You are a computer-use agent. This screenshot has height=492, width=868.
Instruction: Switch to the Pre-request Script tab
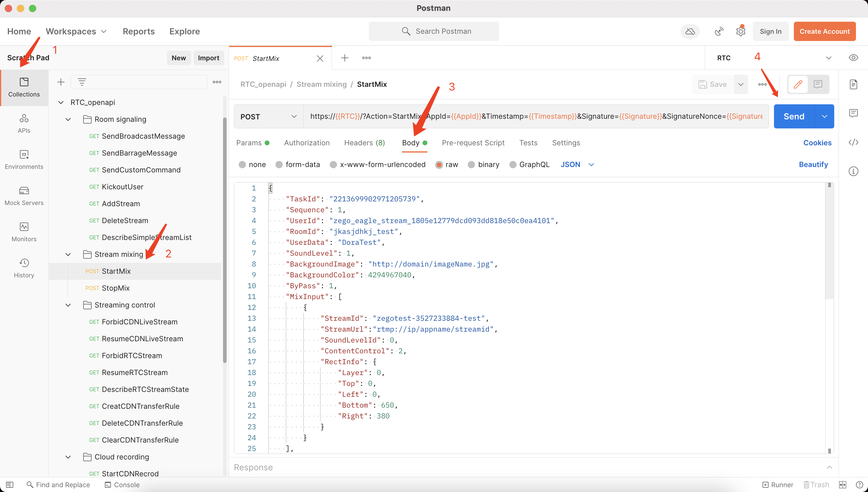point(473,143)
